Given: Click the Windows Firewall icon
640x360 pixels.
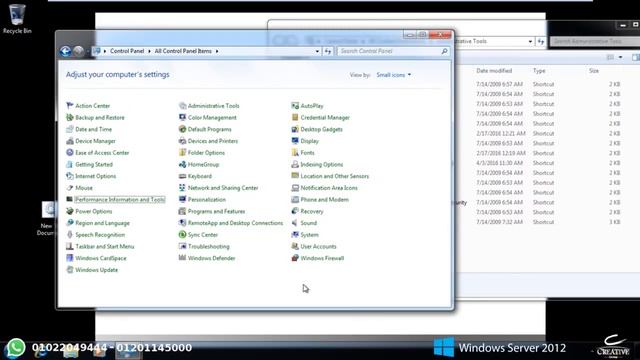Looking at the screenshot, I should [295, 258].
